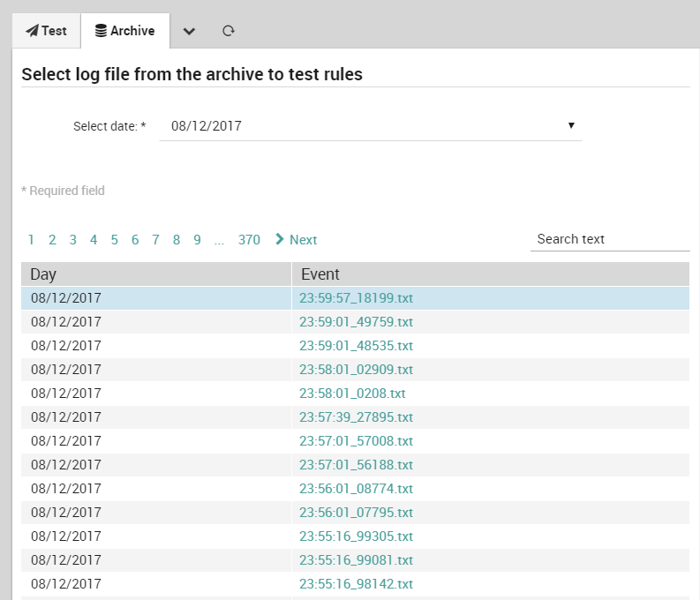
Task: Open log file 23:55:16_98142.txt
Action: tap(356, 584)
